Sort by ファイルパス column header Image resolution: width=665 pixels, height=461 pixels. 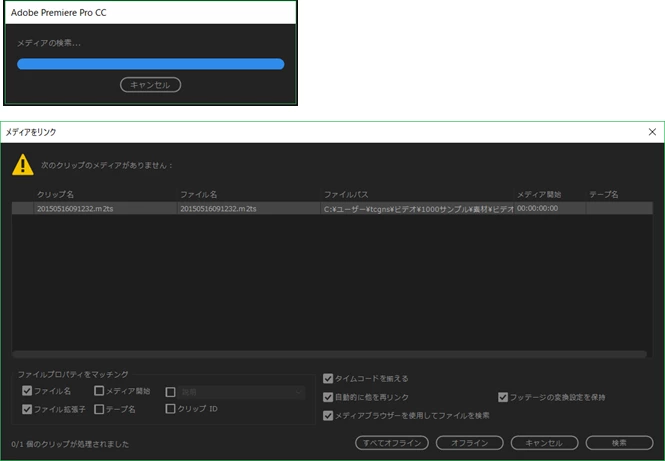[x=346, y=194]
